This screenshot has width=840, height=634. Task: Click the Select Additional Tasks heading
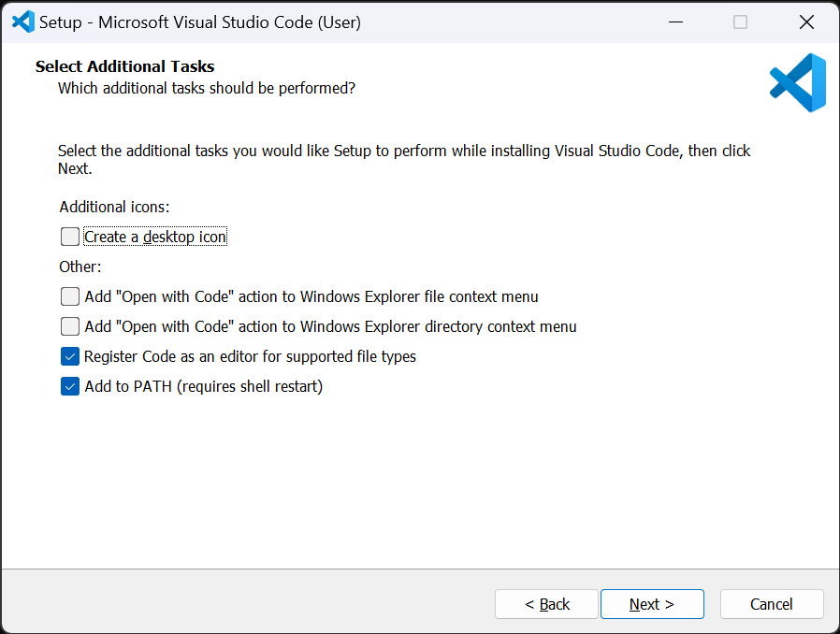click(x=124, y=66)
